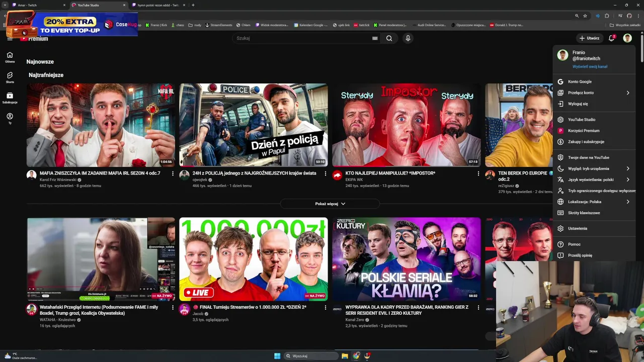Click the YouTube search input field
Image resolution: width=644 pixels, height=362 pixels.
pos(307,38)
